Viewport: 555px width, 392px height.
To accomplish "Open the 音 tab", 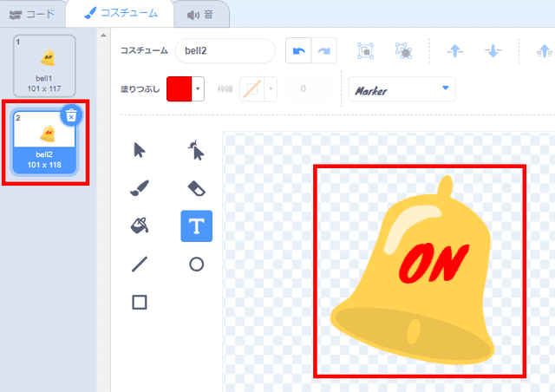I will 200,14.
